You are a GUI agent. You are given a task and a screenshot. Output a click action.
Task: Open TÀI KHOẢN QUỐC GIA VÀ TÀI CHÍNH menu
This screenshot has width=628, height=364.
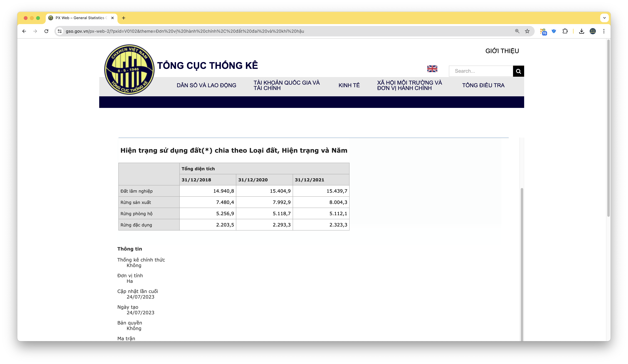point(287,85)
